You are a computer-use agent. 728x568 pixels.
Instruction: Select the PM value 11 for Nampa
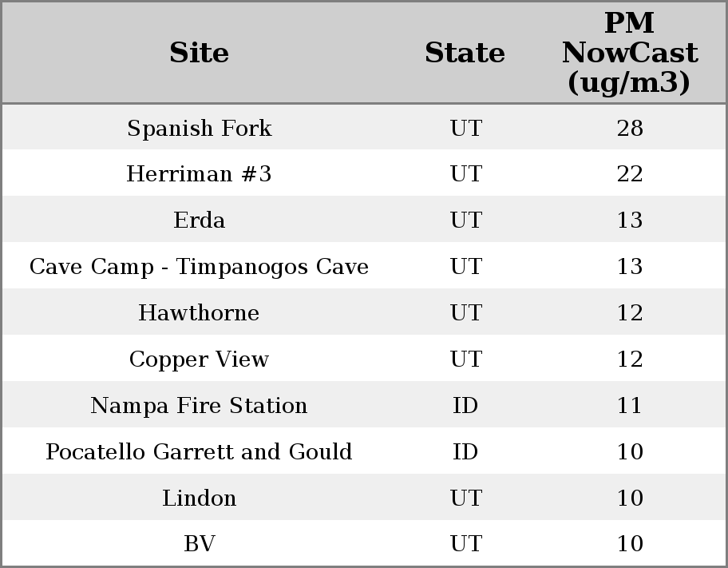click(629, 405)
